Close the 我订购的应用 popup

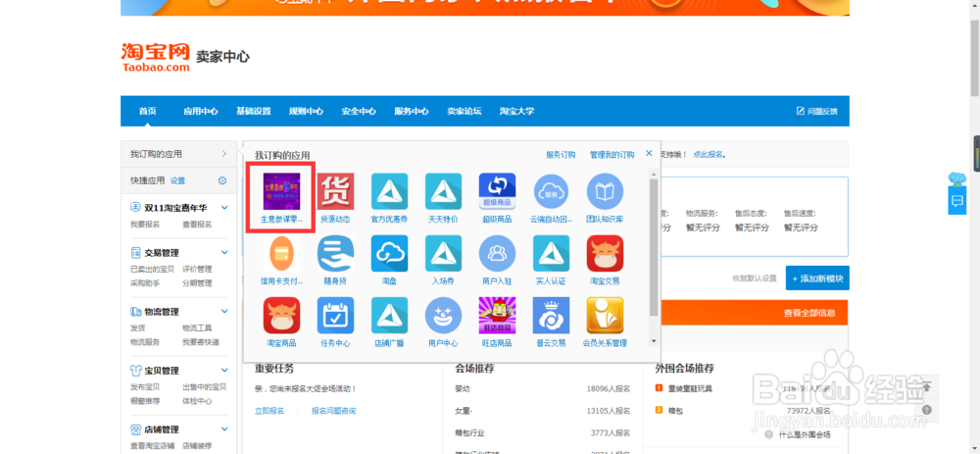649,153
